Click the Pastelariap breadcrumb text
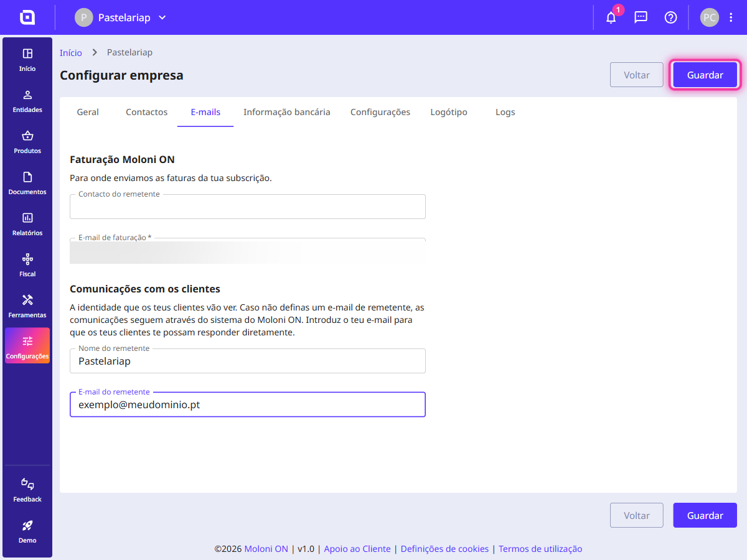 (x=129, y=52)
